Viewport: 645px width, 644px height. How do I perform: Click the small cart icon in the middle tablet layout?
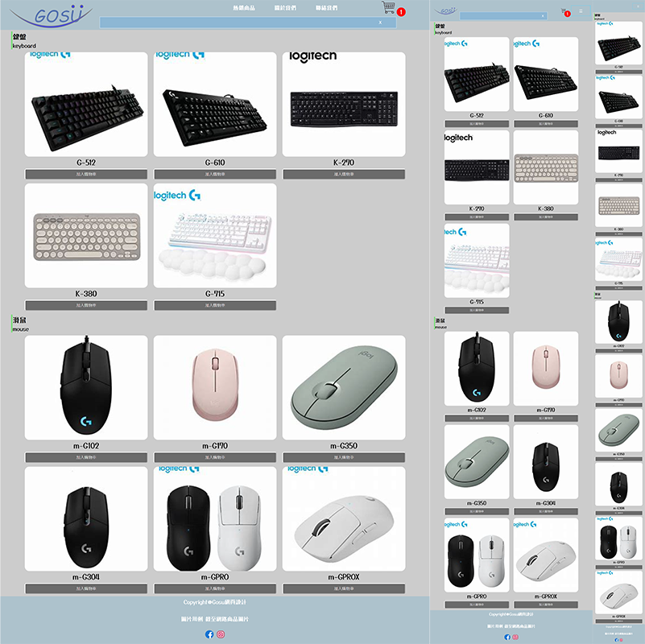click(564, 11)
